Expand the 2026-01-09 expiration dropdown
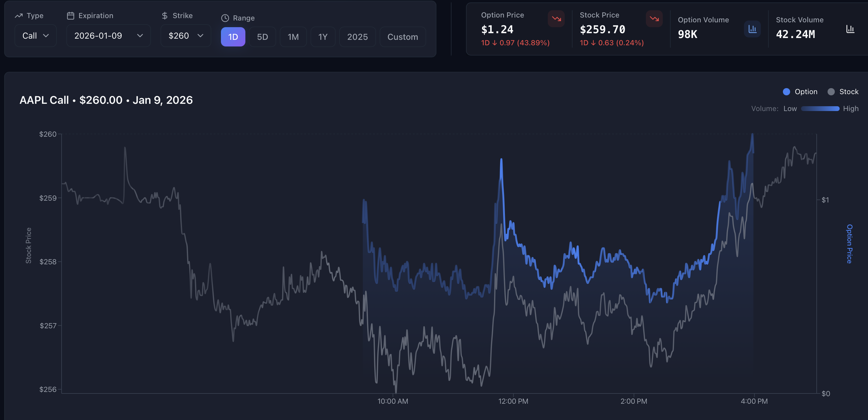This screenshot has width=868, height=420. point(108,36)
